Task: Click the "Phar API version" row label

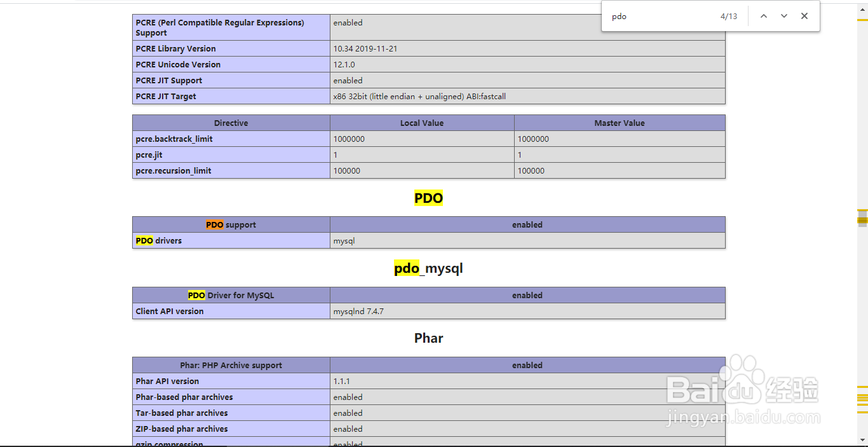Action: (167, 382)
